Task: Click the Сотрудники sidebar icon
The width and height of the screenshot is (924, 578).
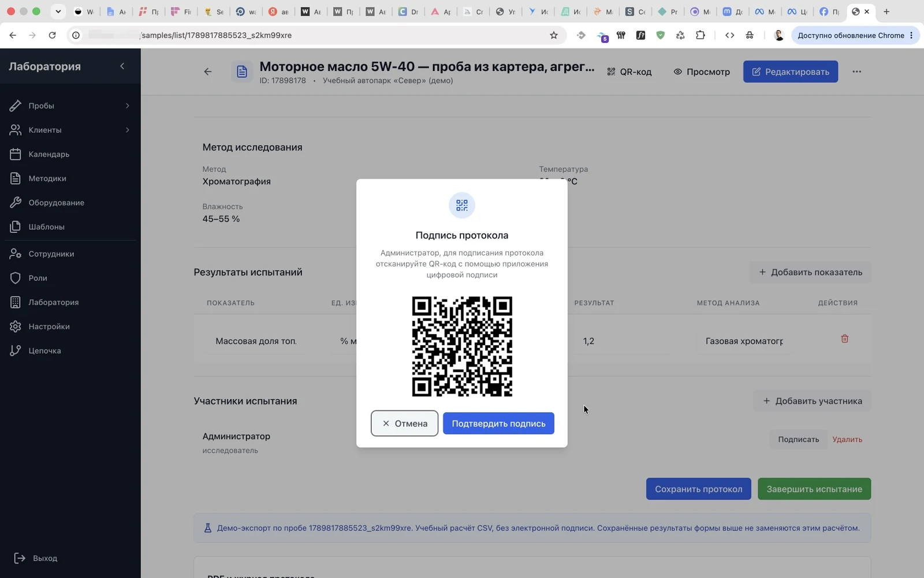Action: [x=16, y=254]
